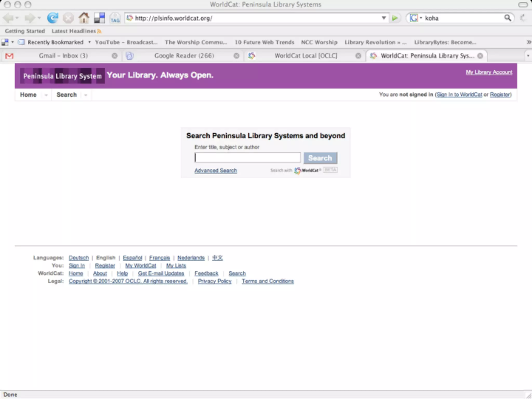The image size is (532, 399).
Task: Click the title, subject or author field
Action: point(247,157)
